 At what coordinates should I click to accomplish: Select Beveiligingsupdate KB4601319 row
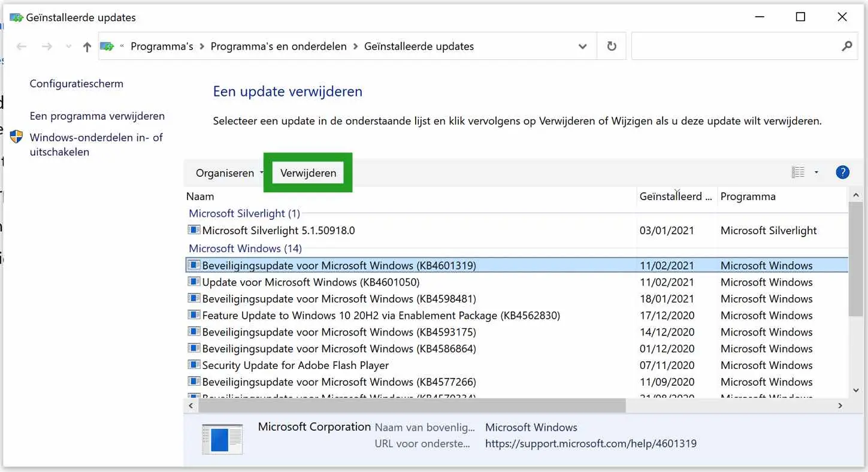tap(517, 265)
